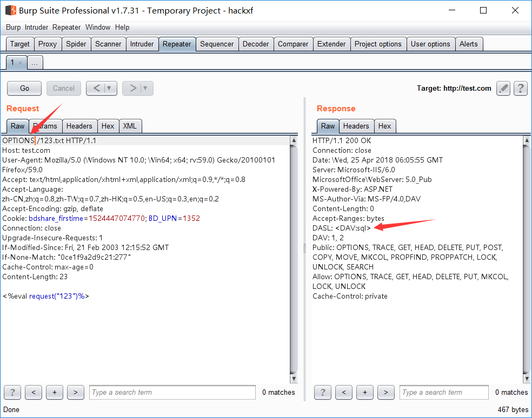Switch to the Scanner tool tab
The image size is (532, 418).
coord(108,44)
